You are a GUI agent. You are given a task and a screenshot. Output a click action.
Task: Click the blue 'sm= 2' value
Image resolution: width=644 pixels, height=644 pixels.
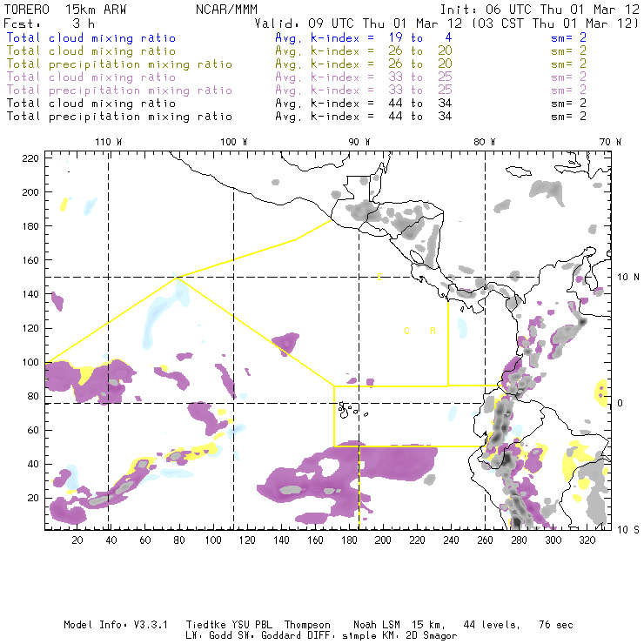pyautogui.click(x=568, y=38)
